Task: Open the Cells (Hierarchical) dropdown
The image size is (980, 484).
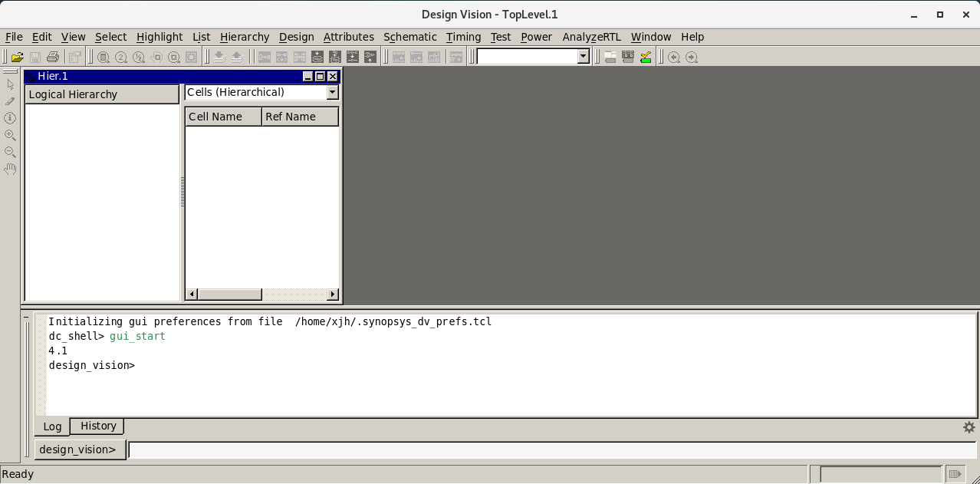Action: (332, 92)
